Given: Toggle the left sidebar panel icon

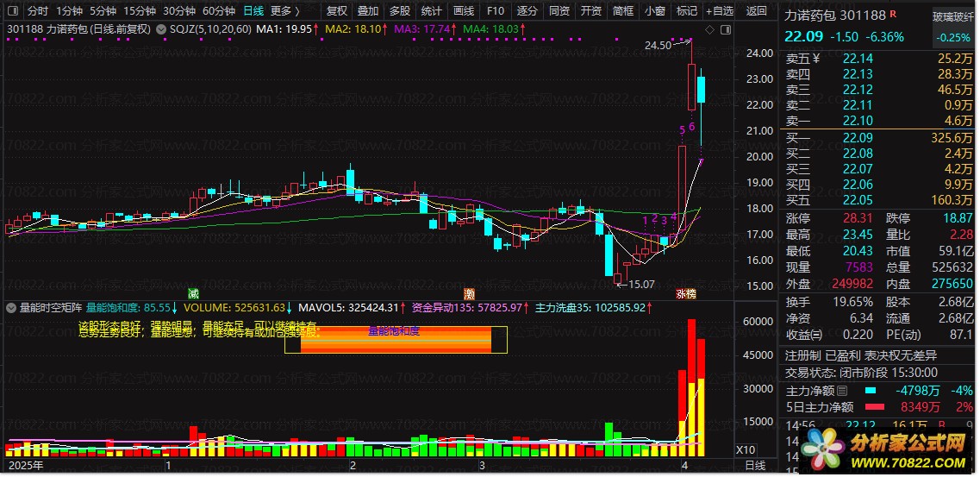Looking at the screenshot, I should pos(15,10).
